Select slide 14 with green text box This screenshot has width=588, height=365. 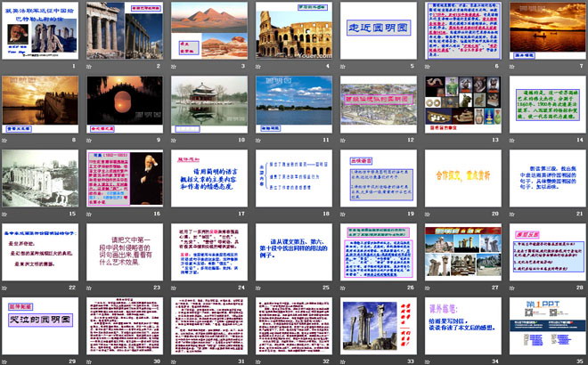coord(548,104)
